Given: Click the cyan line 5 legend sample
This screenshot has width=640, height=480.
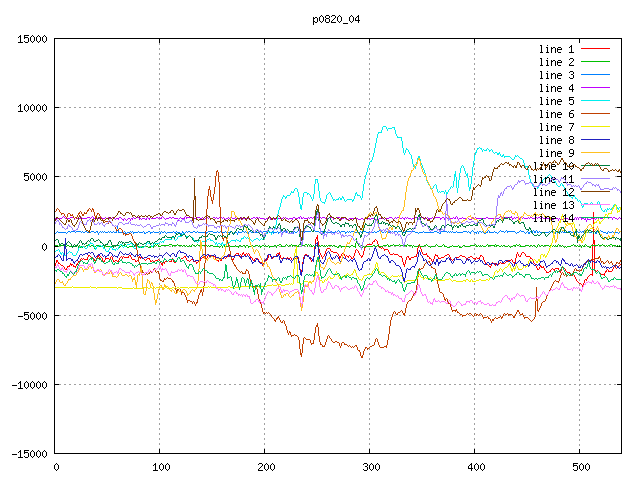Looking at the screenshot, I should point(595,100).
